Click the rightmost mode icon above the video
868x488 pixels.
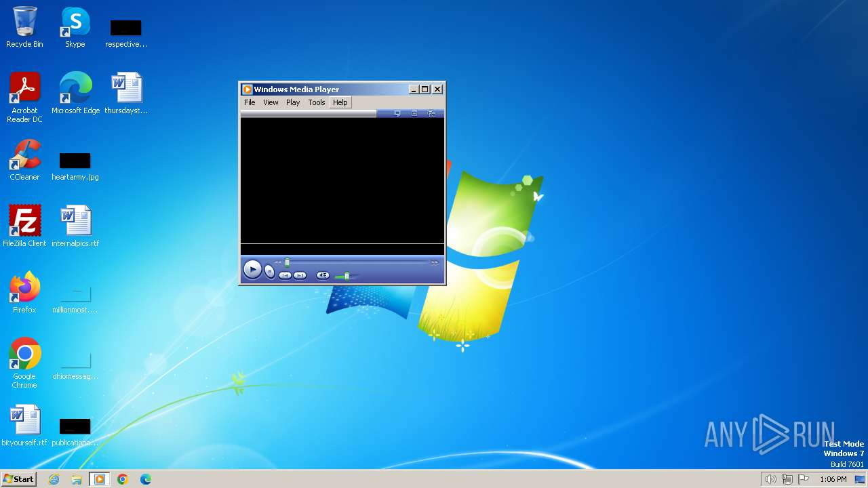pyautogui.click(x=431, y=113)
